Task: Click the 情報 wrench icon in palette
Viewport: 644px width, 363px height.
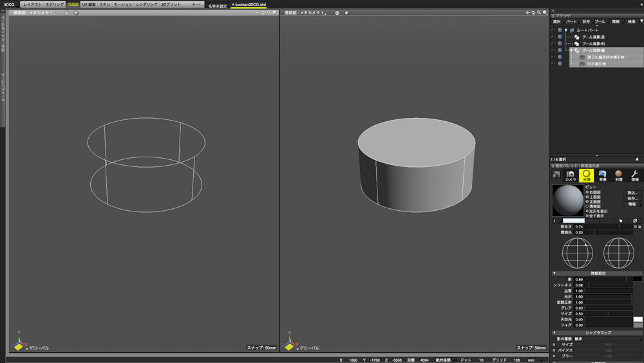Action: [635, 175]
